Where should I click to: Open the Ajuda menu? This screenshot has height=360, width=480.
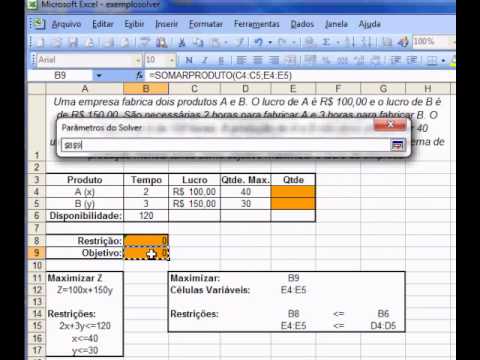coord(369,24)
